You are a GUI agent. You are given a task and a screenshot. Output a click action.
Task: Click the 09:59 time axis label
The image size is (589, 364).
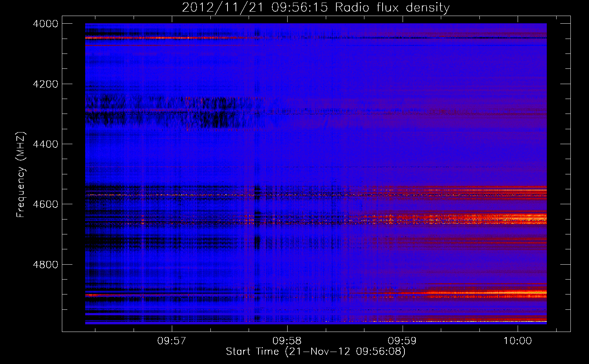(402, 341)
